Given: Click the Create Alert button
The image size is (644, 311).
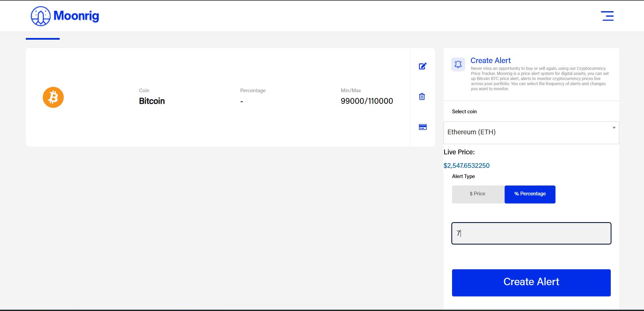Looking at the screenshot, I should [531, 283].
